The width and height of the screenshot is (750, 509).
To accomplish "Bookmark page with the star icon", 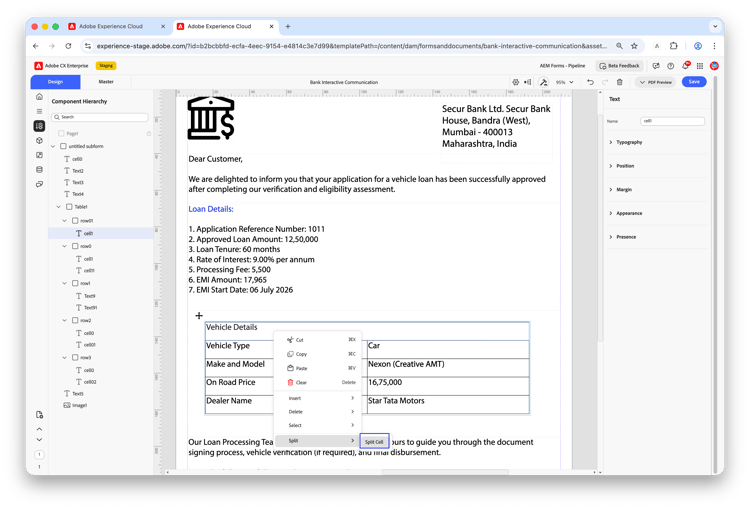I will [634, 46].
